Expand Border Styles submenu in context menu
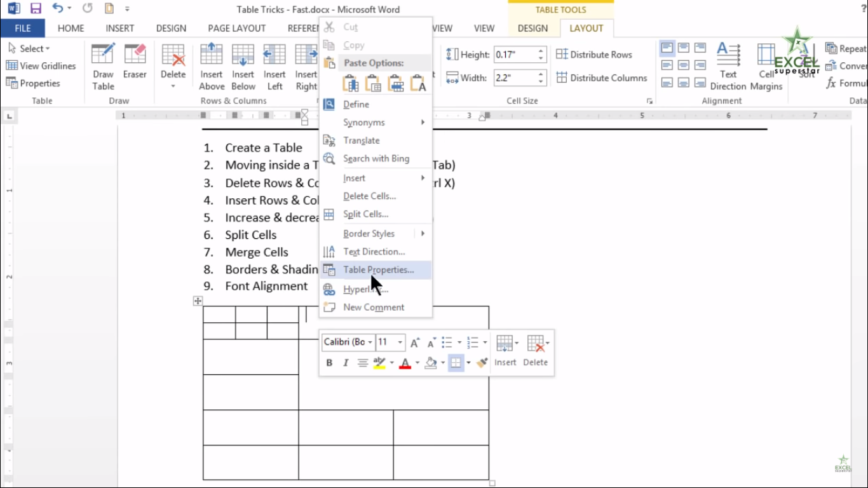The image size is (868, 488). point(376,233)
